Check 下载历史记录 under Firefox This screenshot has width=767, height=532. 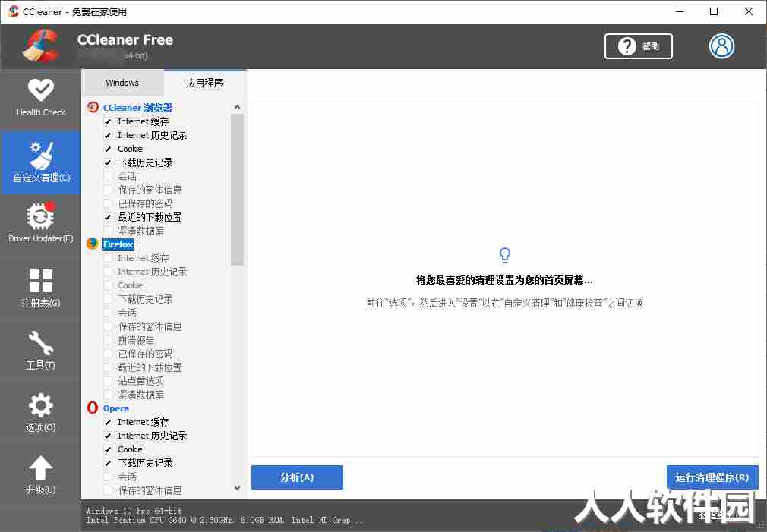point(108,299)
